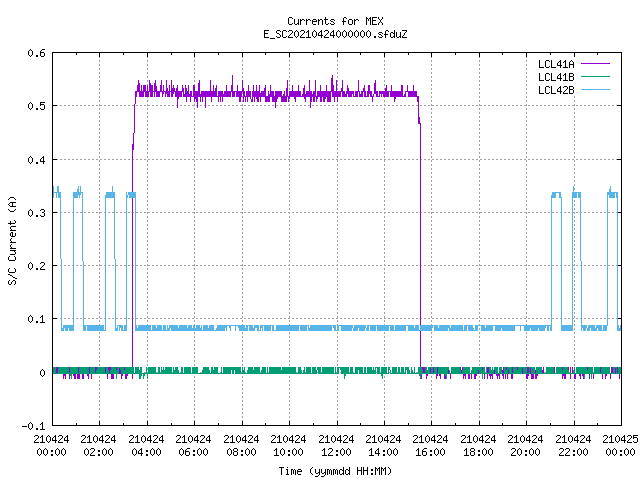
Task: Click the x-axis tick 210424 00:00
Action: pos(51,446)
